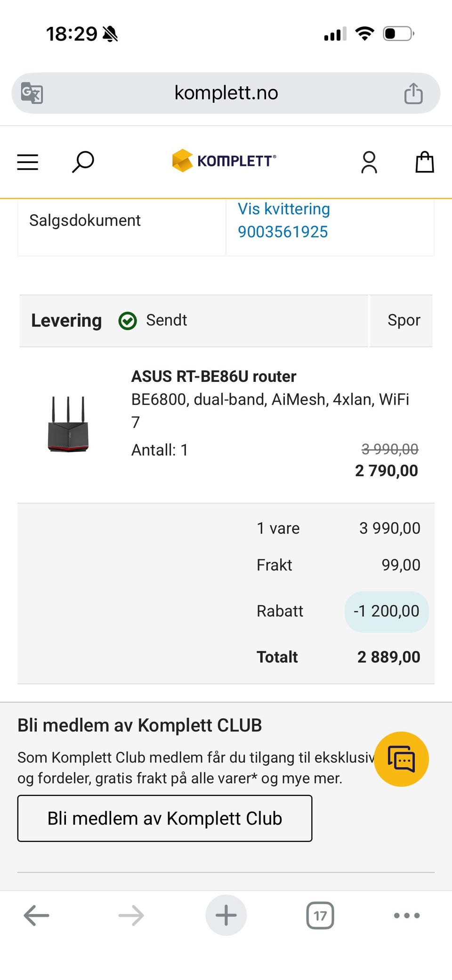This screenshot has width=452, height=980.
Task: Open the hamburger menu
Action: tap(28, 162)
